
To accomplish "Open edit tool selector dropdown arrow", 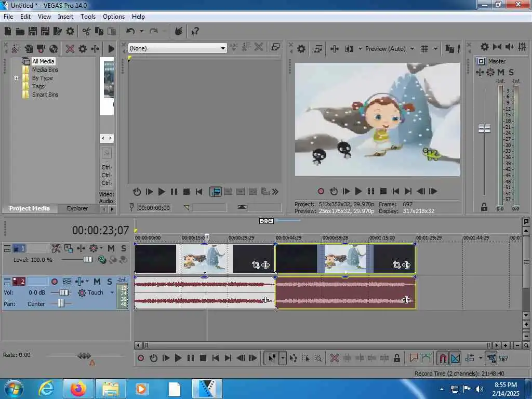I will click(283, 358).
